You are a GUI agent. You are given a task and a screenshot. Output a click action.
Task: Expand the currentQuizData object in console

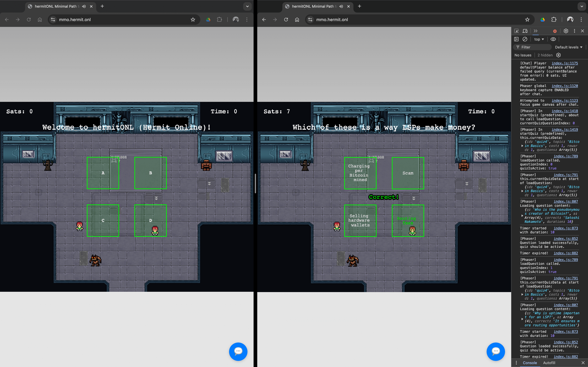click(522, 146)
